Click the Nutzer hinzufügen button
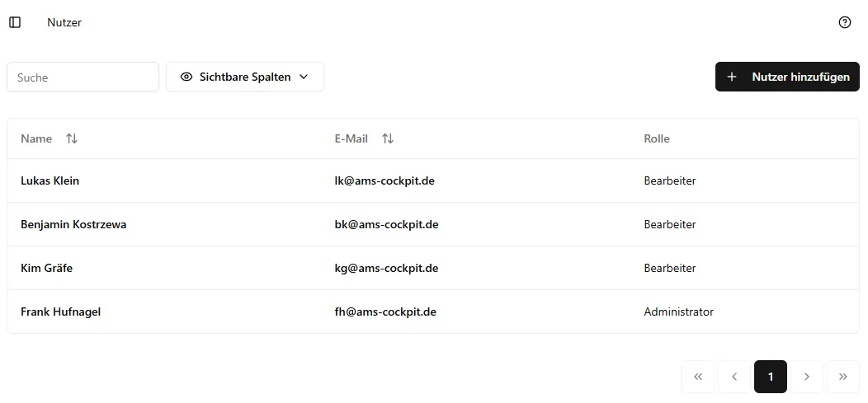This screenshot has height=403, width=868. click(787, 77)
